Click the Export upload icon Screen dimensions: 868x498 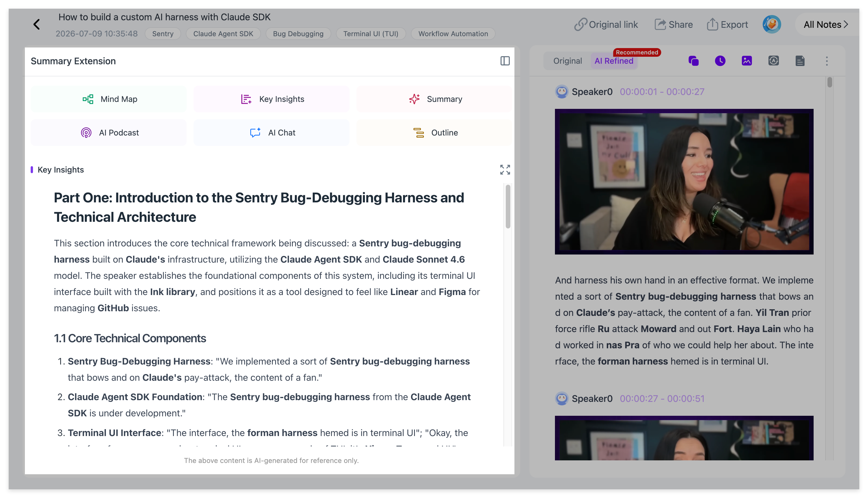tap(712, 24)
